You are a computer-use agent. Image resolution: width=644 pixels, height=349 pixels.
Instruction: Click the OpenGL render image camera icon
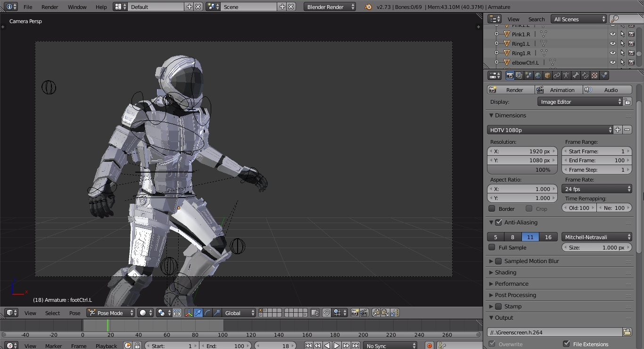click(x=355, y=313)
